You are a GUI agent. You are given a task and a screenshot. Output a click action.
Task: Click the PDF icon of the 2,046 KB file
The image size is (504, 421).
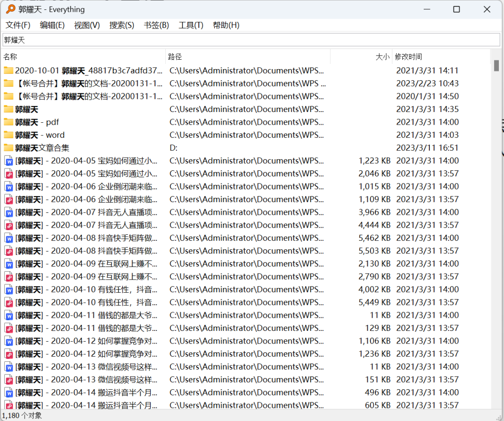click(8, 174)
